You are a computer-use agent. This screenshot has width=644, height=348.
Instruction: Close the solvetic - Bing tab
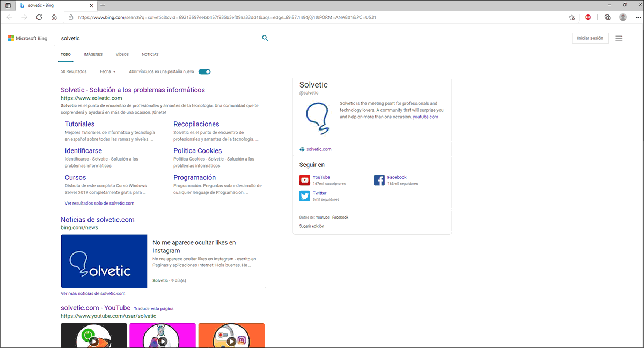(x=91, y=5)
